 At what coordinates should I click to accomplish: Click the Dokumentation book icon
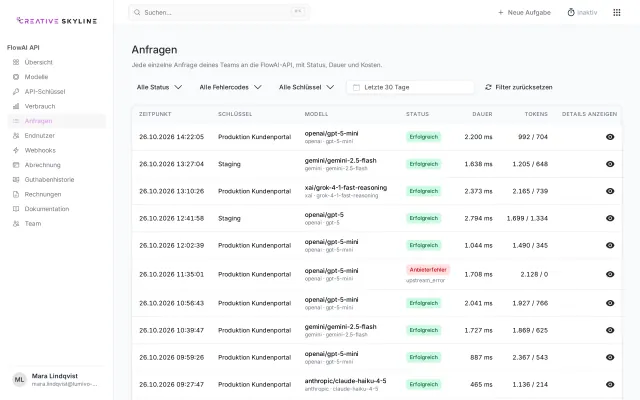tap(16, 209)
